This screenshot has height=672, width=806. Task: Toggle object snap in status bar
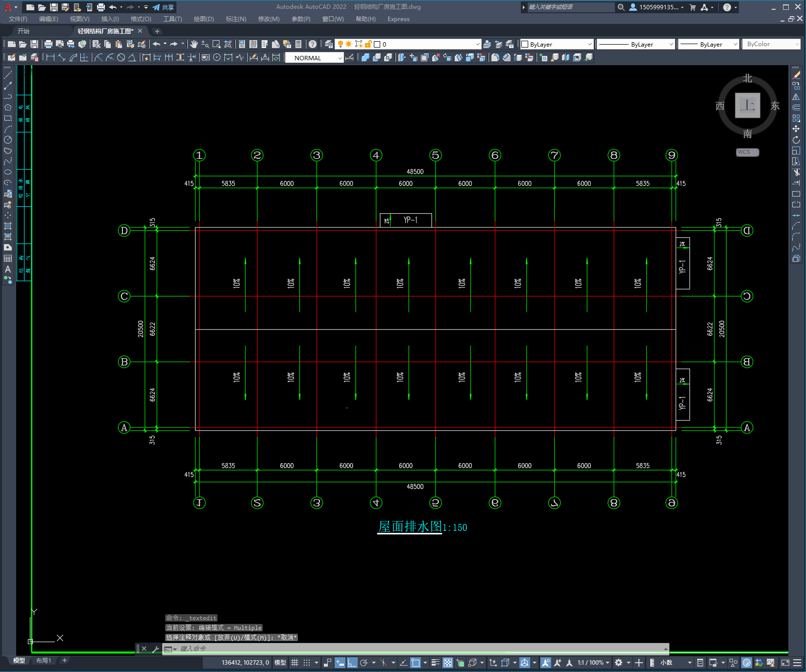tap(415, 663)
